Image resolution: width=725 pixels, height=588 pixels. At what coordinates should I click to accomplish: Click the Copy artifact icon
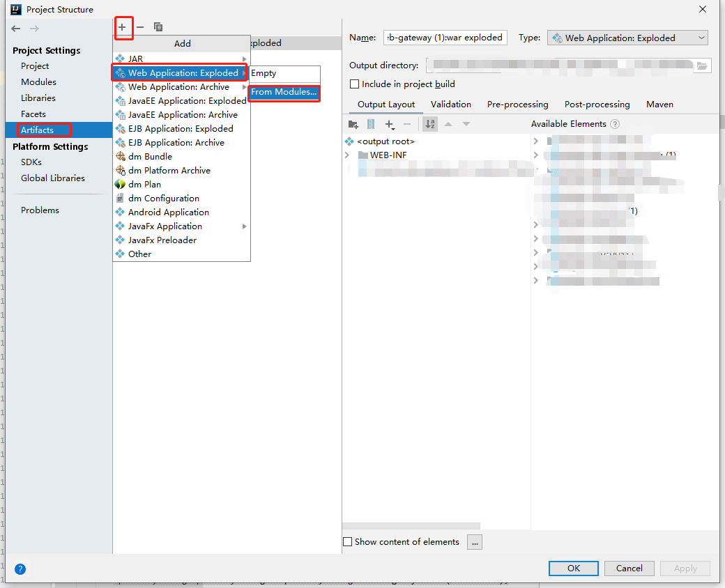click(158, 27)
